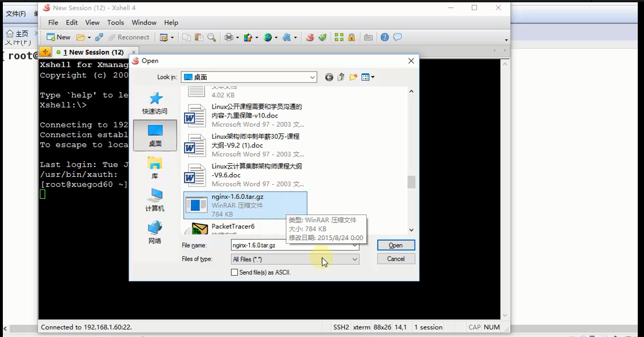Open dropdown arrow beside Open folder icon
The image size is (644, 337).
tap(89, 38)
